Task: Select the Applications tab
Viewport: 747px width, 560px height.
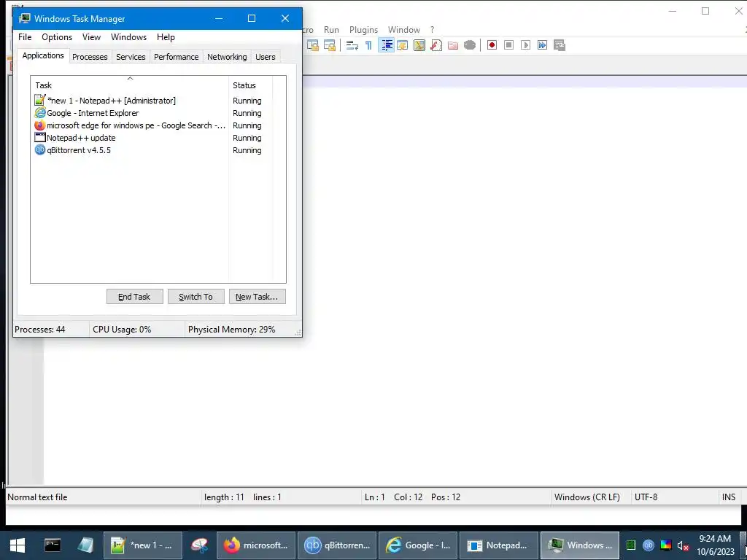Action: pyautogui.click(x=43, y=55)
